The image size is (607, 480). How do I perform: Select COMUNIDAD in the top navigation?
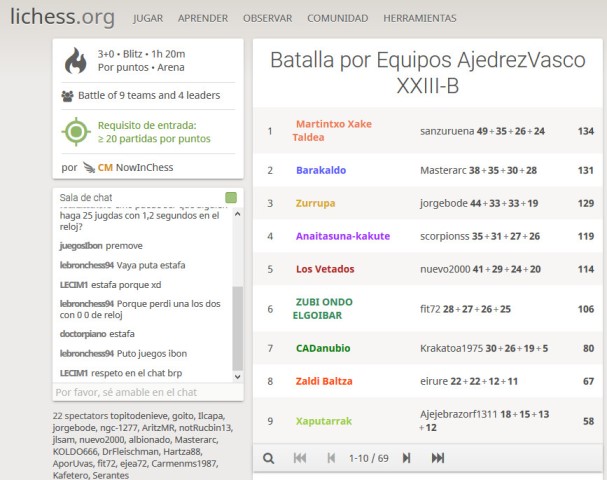click(337, 18)
